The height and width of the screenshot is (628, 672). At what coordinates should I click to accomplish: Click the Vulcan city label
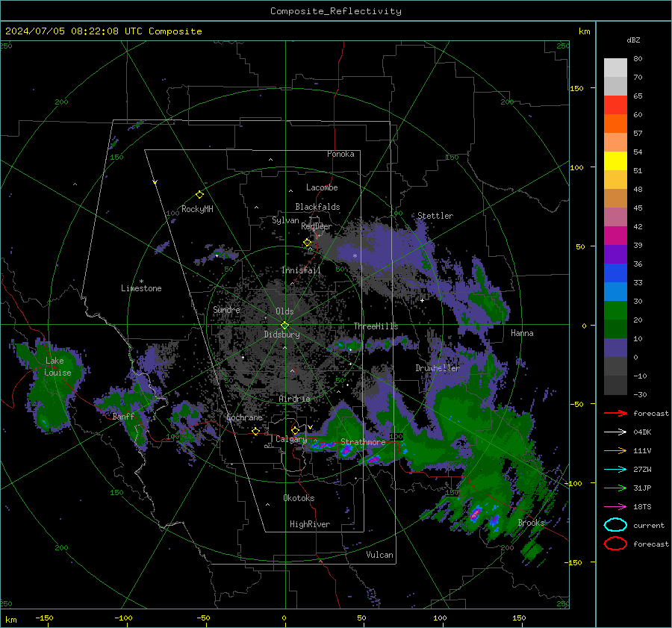[380, 555]
